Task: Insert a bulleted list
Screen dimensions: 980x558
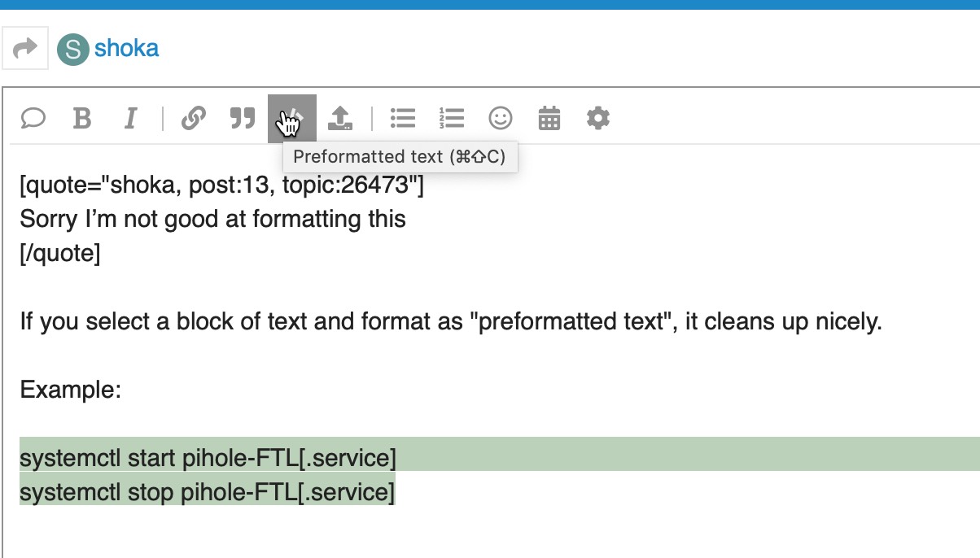Action: (403, 119)
